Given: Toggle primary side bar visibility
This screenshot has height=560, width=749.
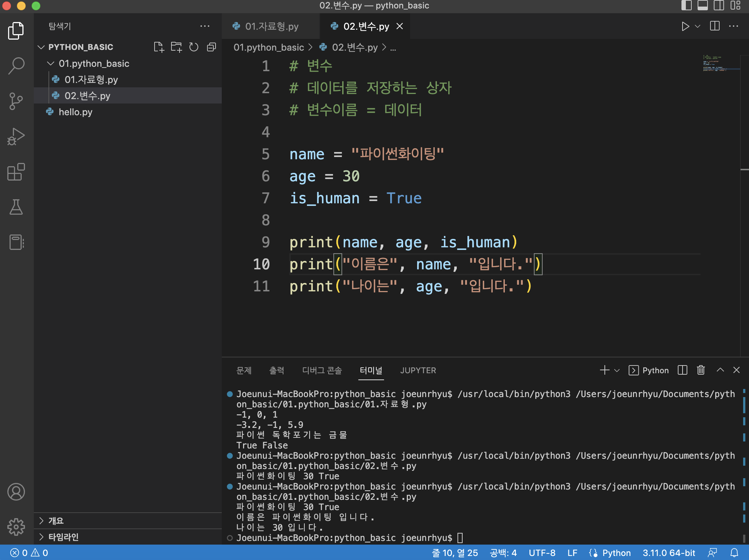Looking at the screenshot, I should coord(686,6).
